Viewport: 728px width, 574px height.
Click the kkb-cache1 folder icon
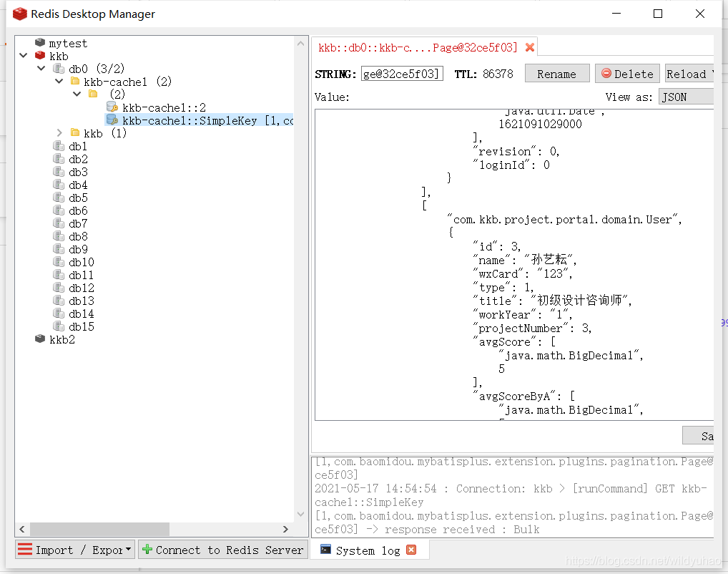[75, 82]
